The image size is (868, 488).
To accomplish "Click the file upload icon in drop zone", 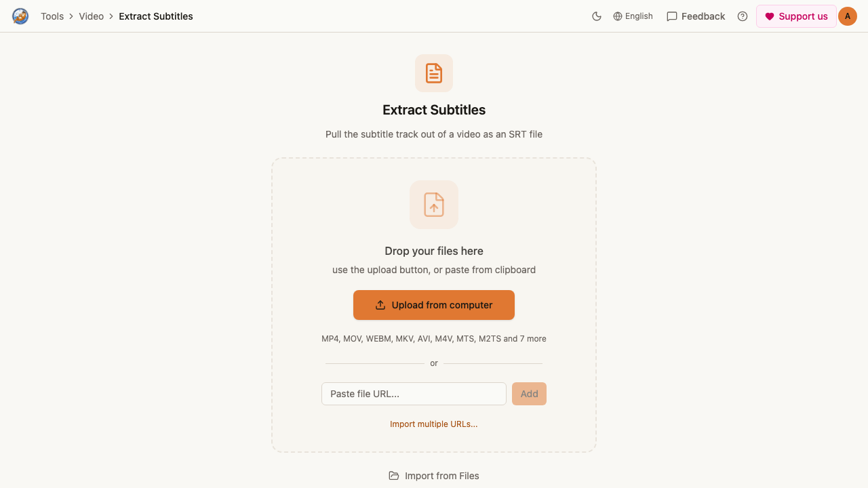I will [434, 205].
